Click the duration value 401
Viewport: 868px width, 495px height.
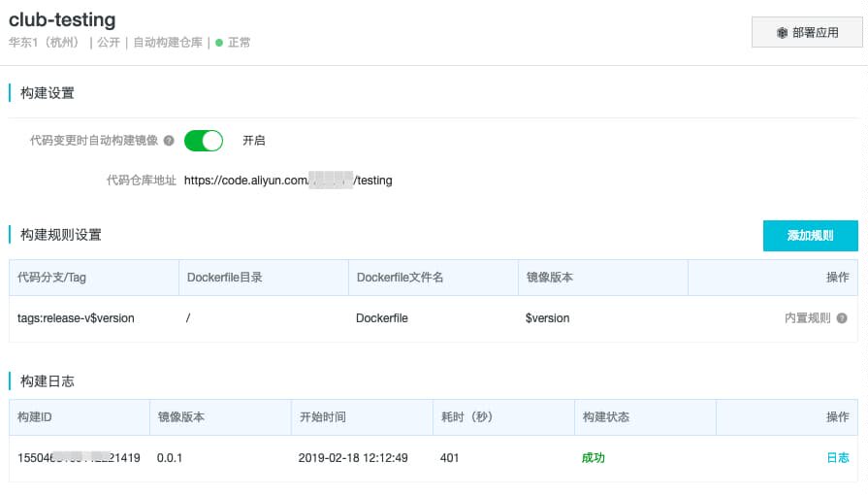click(449, 458)
